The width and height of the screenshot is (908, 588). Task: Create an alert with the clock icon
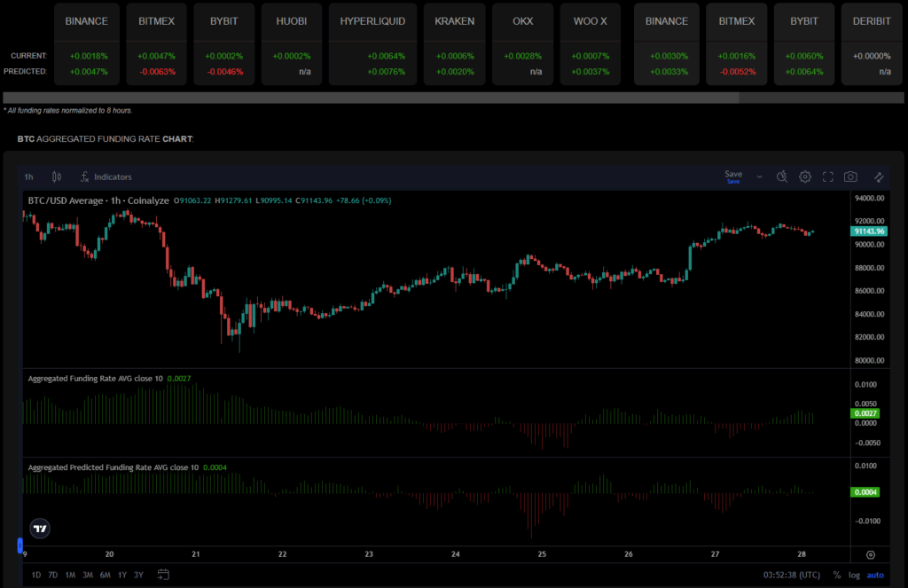click(781, 176)
